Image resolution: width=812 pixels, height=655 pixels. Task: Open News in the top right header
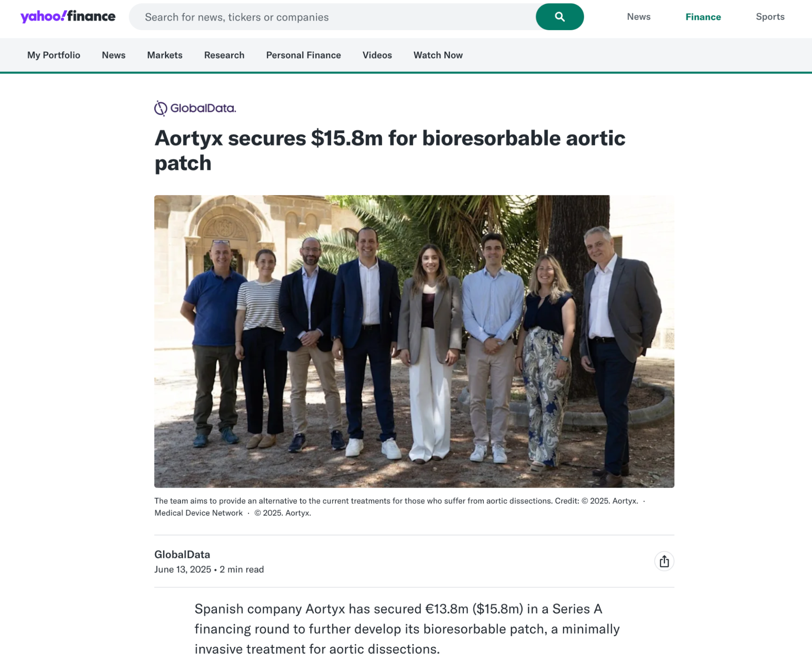click(639, 17)
